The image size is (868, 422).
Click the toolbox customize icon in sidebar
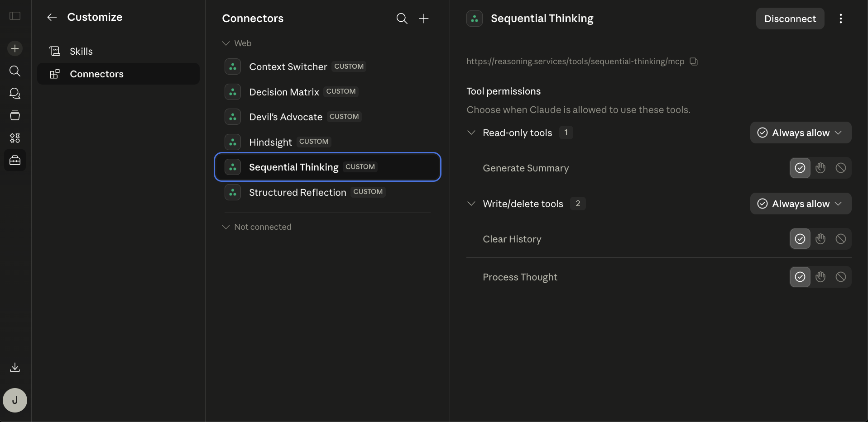[15, 160]
